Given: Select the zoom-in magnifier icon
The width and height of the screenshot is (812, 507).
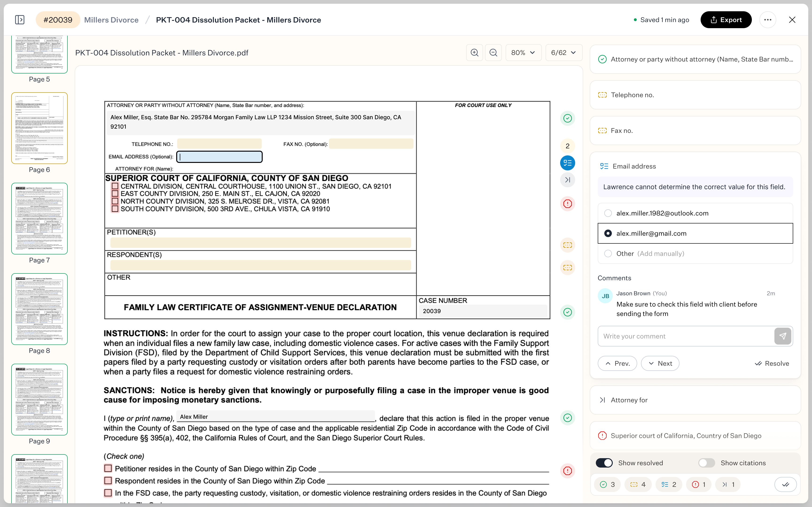Looking at the screenshot, I should pos(474,52).
